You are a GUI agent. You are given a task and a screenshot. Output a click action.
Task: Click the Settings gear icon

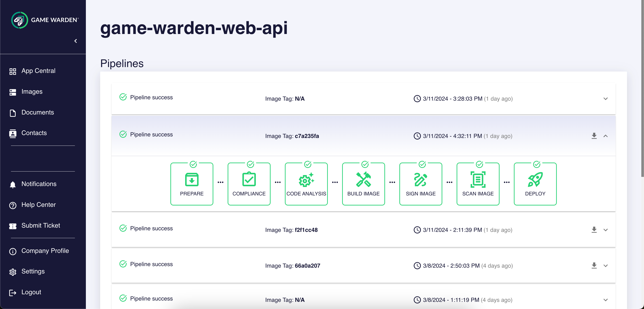click(13, 272)
